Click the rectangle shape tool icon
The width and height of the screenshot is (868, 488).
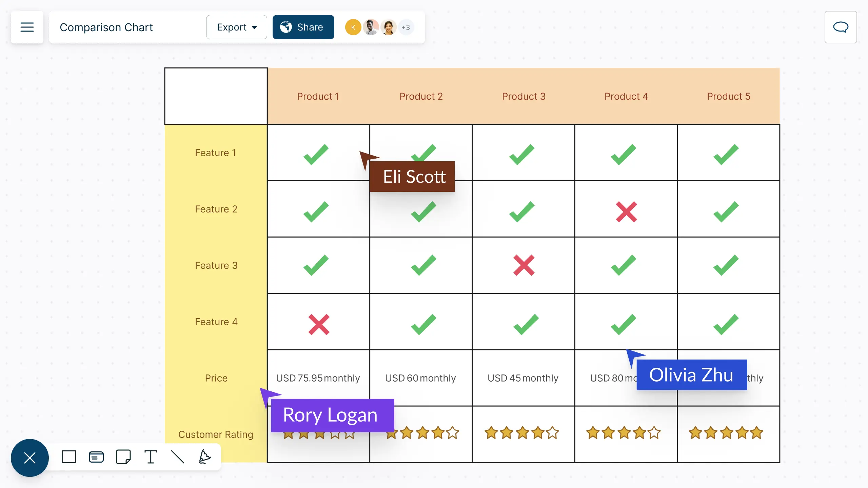(68, 457)
